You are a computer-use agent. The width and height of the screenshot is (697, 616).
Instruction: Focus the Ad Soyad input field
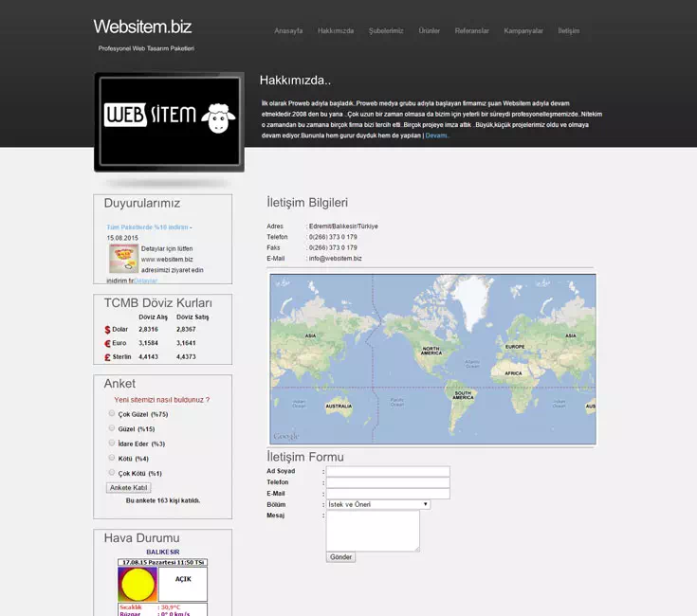tap(388, 471)
